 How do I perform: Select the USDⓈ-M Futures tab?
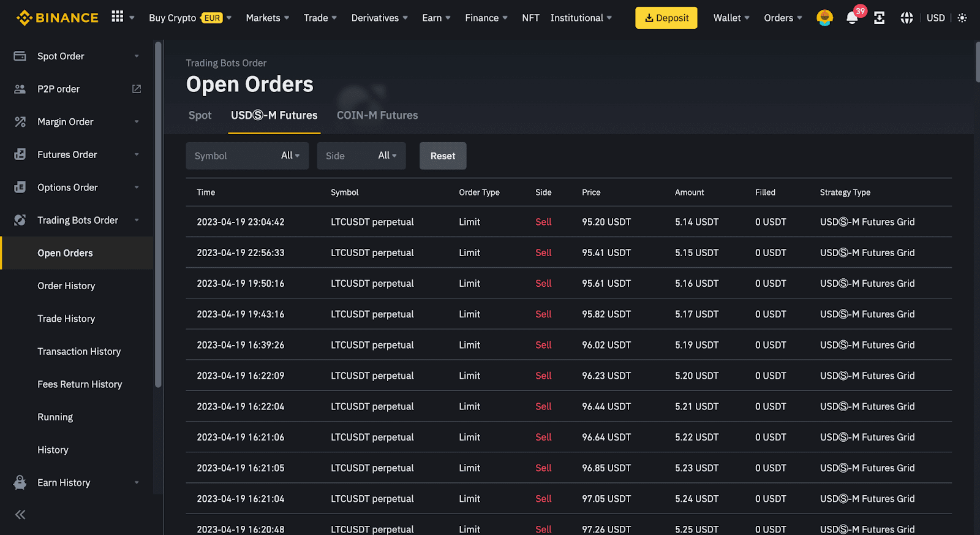(x=274, y=115)
